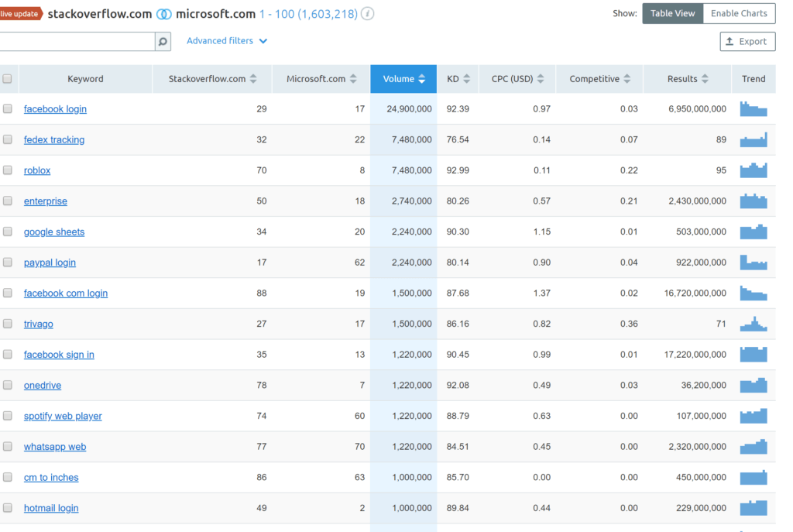Image resolution: width=793 pixels, height=532 pixels.
Task: Open the facebook login keyword link
Action: click(55, 108)
